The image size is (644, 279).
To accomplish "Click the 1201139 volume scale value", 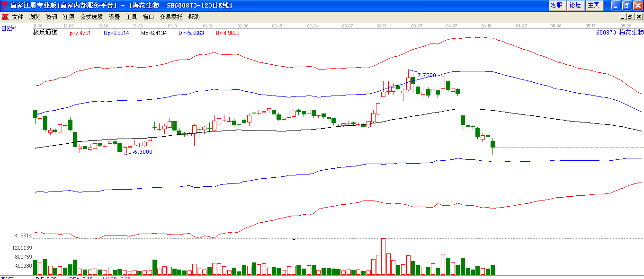I will (22, 248).
